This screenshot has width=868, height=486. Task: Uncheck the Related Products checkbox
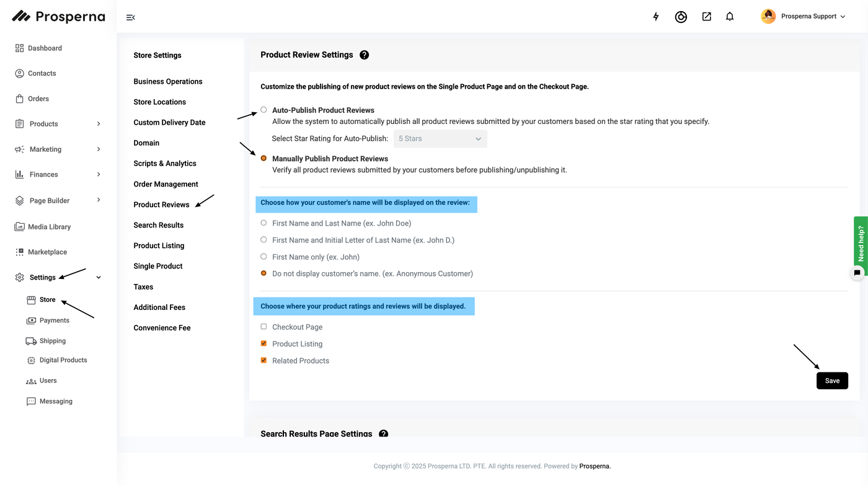click(x=263, y=360)
